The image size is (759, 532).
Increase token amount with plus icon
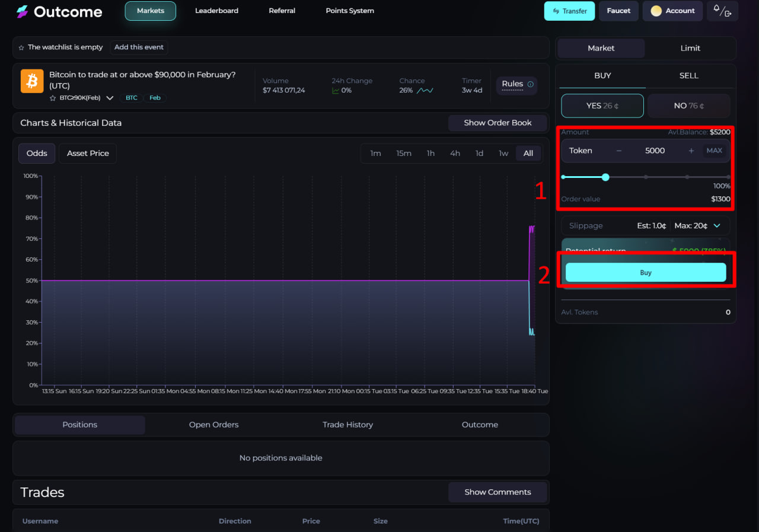(691, 151)
